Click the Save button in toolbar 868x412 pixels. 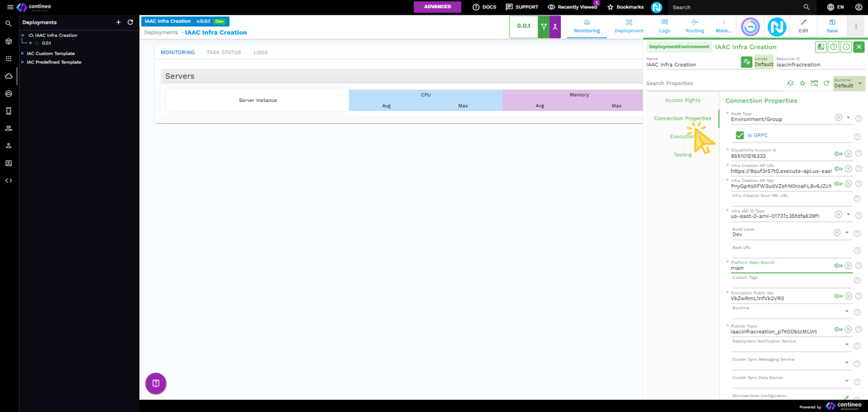click(x=832, y=26)
